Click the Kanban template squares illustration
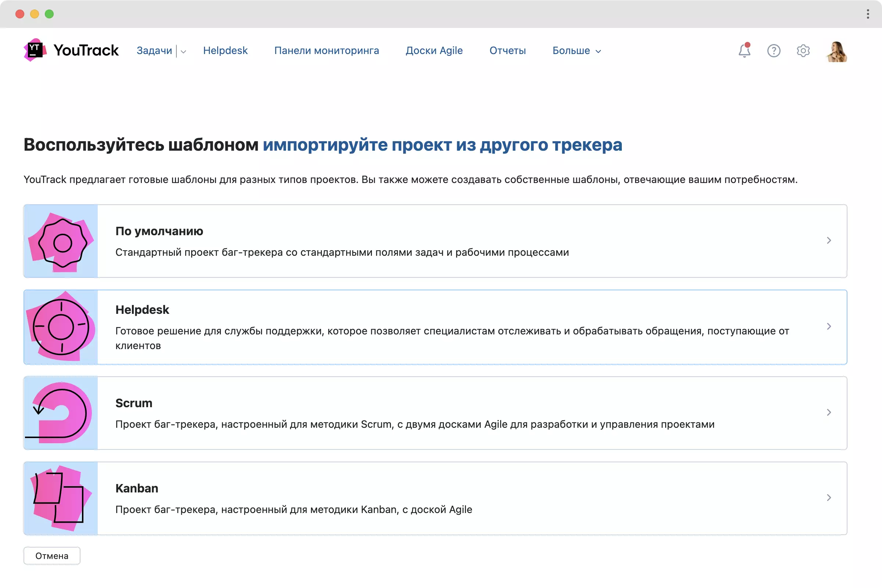Image resolution: width=882 pixels, height=588 pixels. pyautogui.click(x=61, y=498)
